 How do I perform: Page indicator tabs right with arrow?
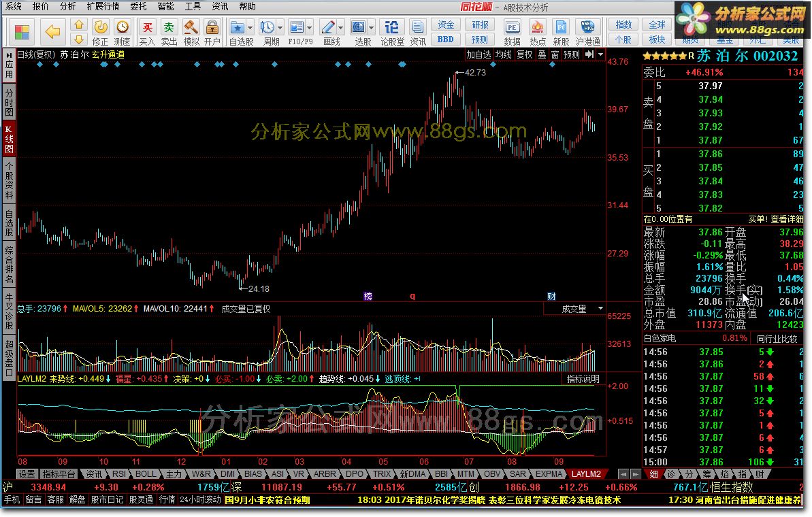[636, 473]
